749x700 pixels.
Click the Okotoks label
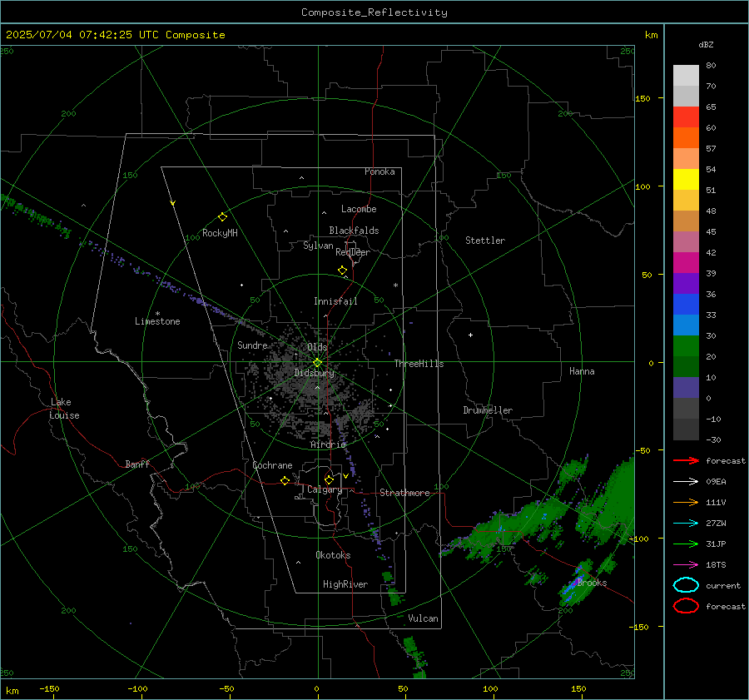333,555
